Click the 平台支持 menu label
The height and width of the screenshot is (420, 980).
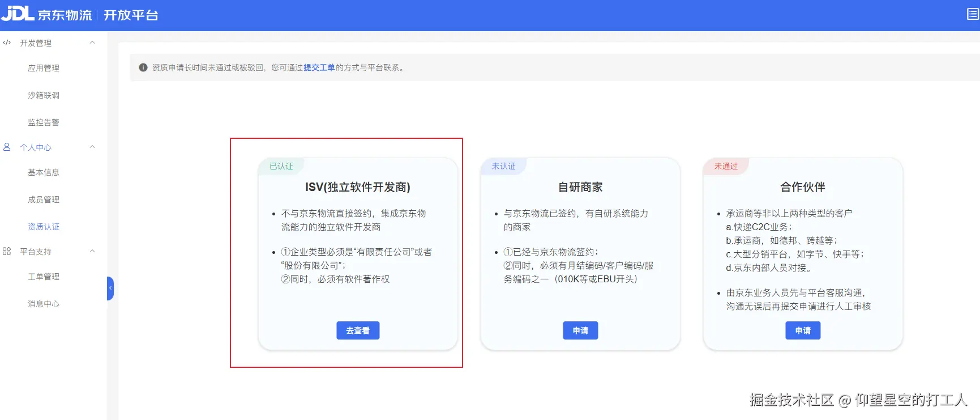pos(36,252)
